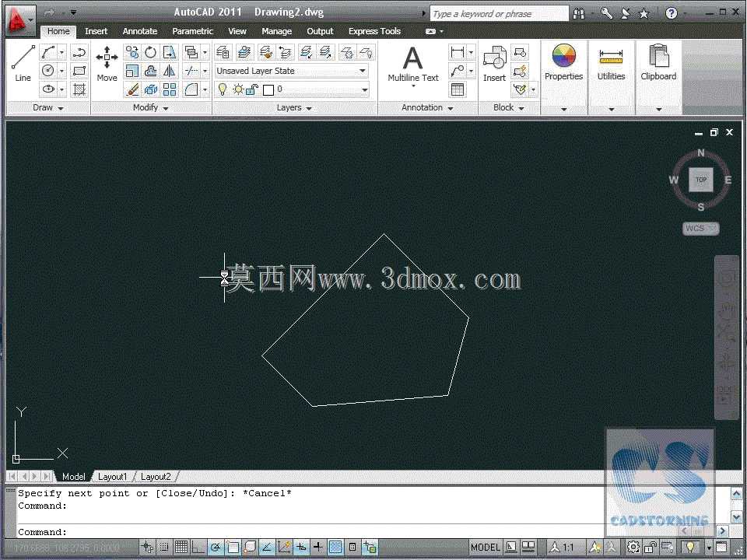
Task: Switch to the Insert ribbon tab
Action: [96, 31]
